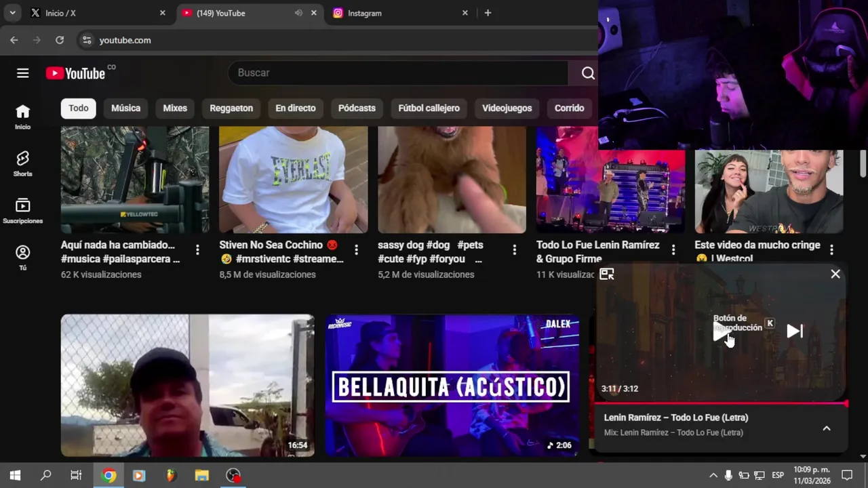Screen dimensions: 868x488
Task: Open the 'sassy dog #dog #pets' video title
Action: click(x=431, y=251)
